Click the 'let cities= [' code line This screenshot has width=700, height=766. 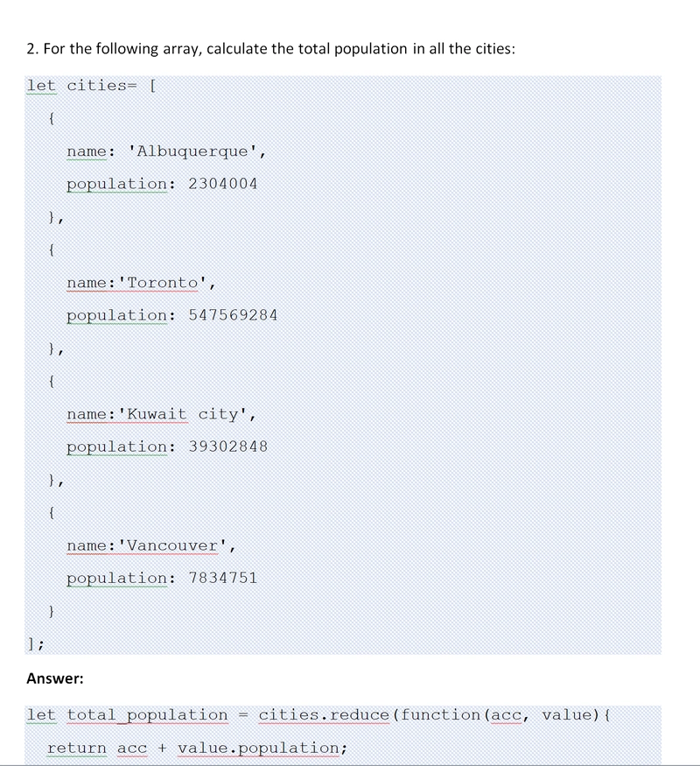point(91,86)
